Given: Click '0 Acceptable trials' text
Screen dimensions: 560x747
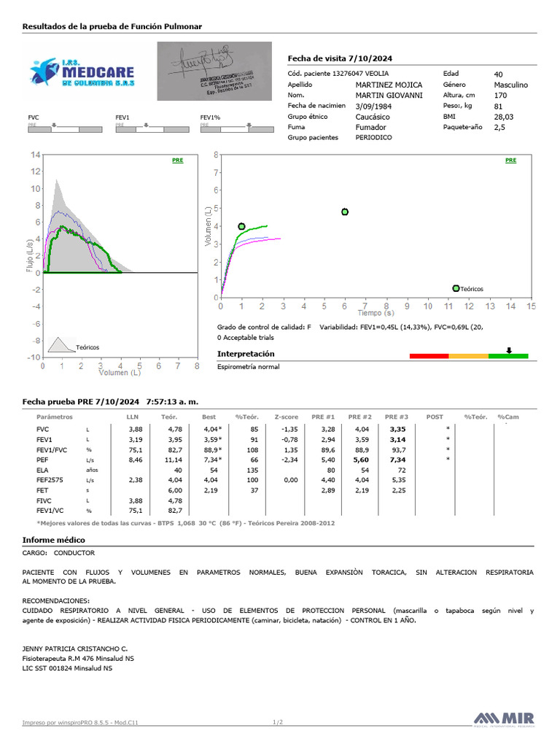Looking at the screenshot, I should coord(246,338).
